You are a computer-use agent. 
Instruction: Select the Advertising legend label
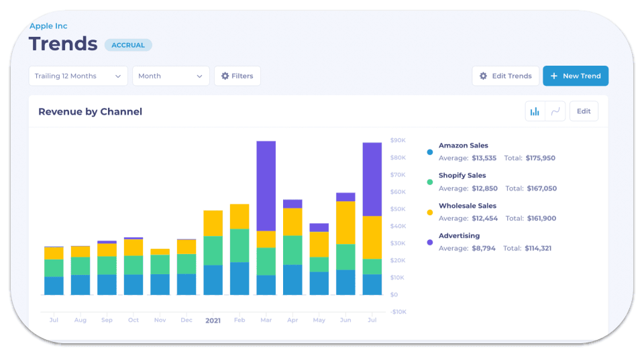pos(459,236)
